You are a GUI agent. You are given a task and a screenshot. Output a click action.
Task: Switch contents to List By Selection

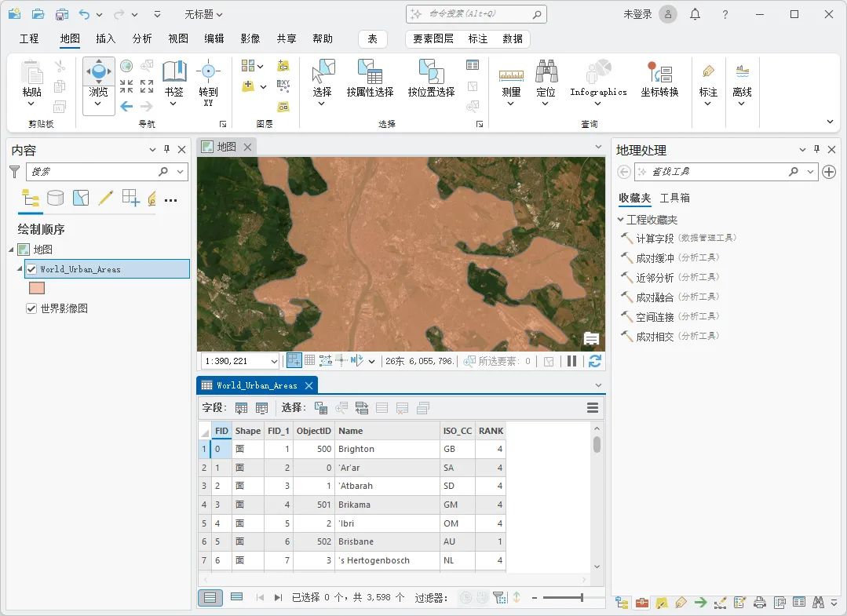[81, 198]
